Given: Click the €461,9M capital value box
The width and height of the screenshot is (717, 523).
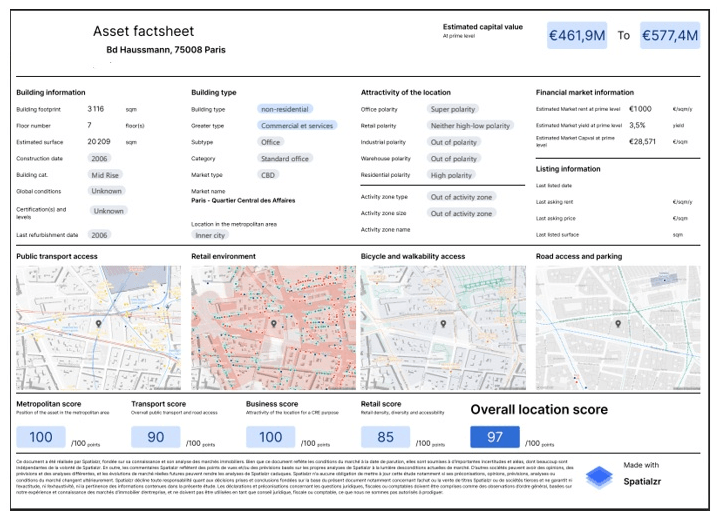Looking at the screenshot, I should [x=577, y=36].
